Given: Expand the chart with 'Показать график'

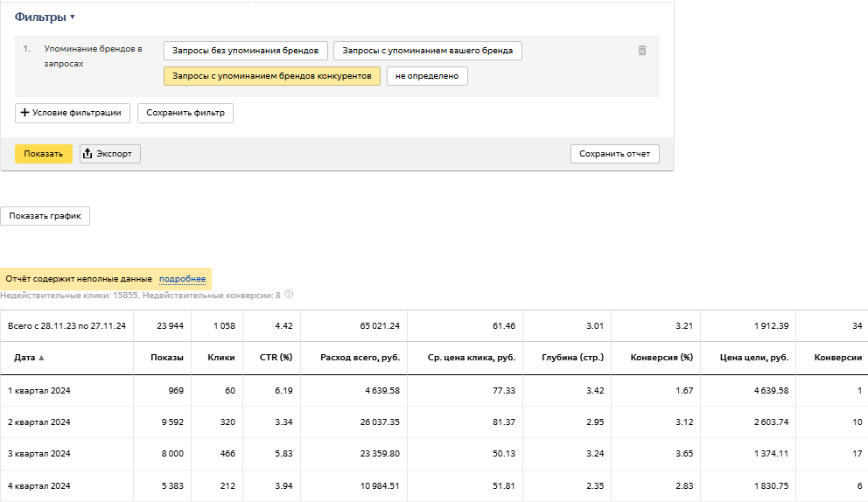Looking at the screenshot, I should (45, 216).
